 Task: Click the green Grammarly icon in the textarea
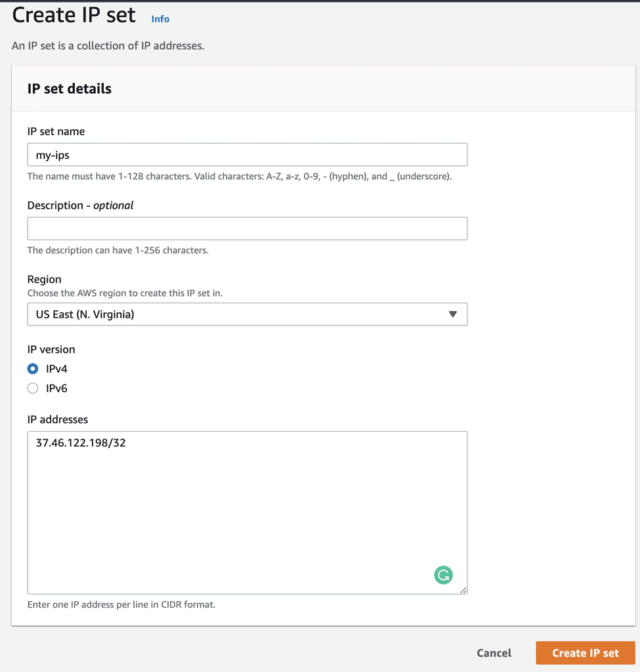[444, 576]
